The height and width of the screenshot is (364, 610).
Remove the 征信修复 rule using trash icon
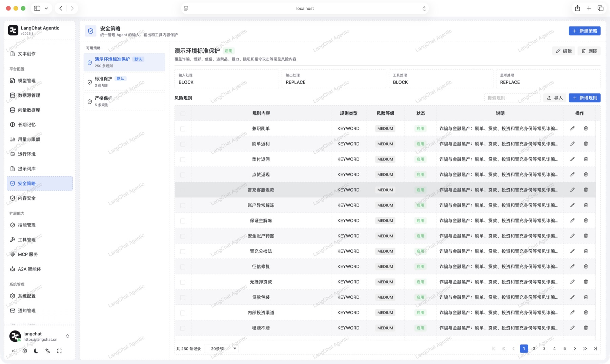click(x=586, y=266)
